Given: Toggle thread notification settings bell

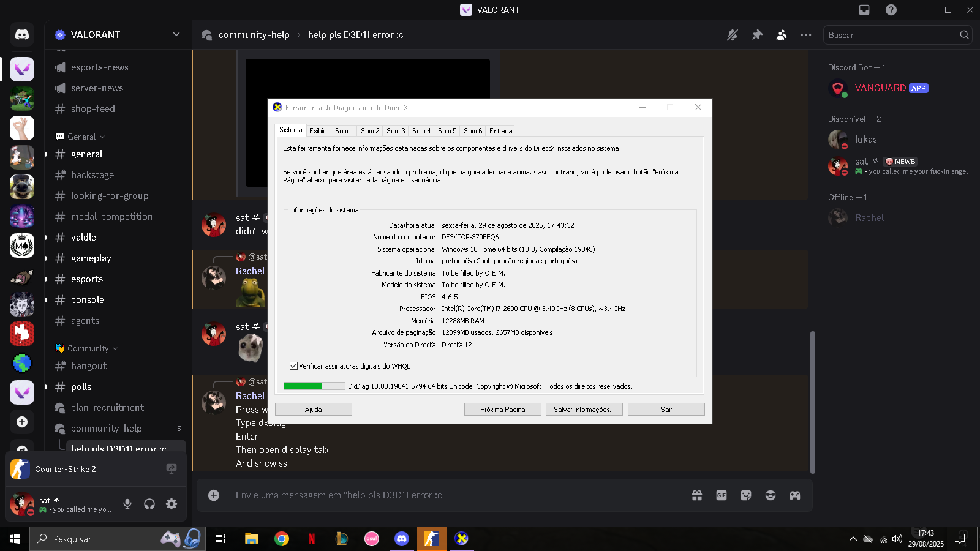Looking at the screenshot, I should click(733, 35).
